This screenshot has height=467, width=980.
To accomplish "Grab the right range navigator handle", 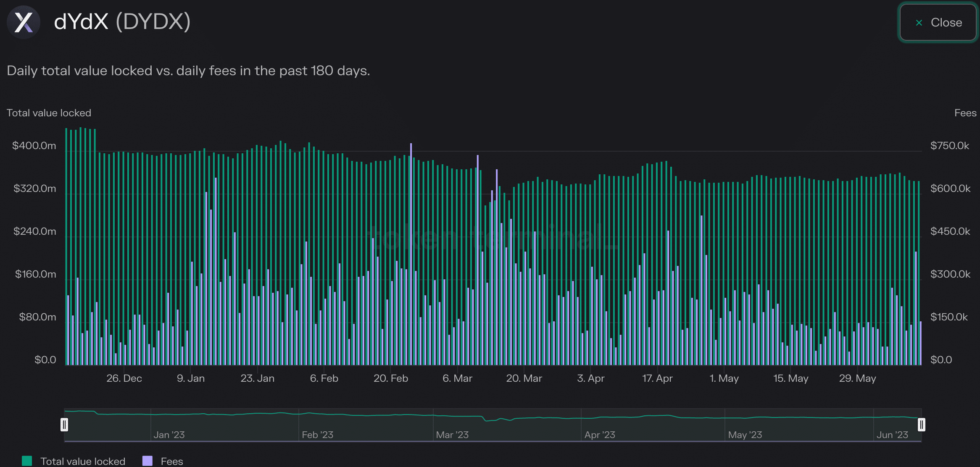I will (921, 425).
